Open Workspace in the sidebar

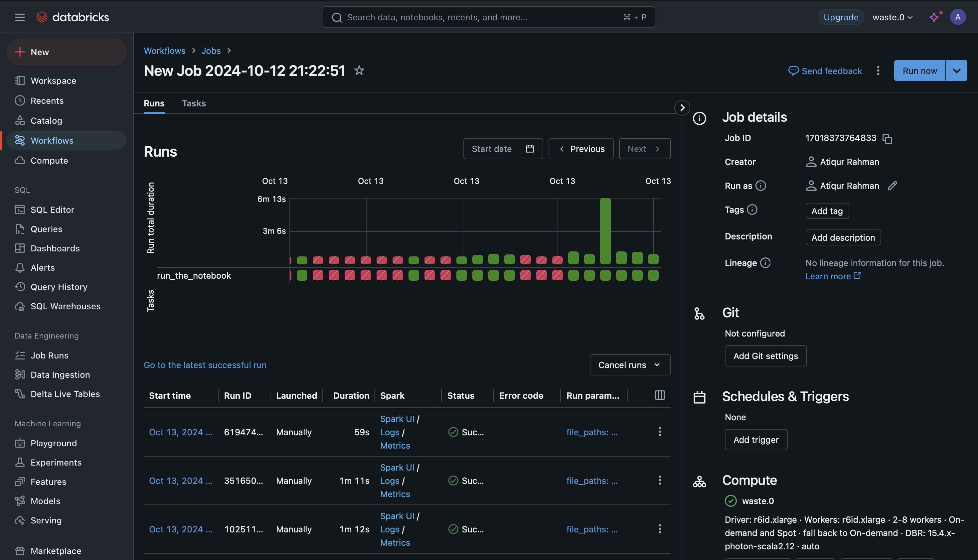pyautogui.click(x=66, y=80)
